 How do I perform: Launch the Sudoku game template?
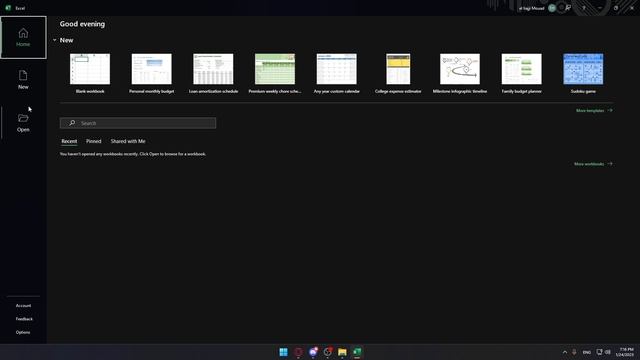[x=583, y=73]
